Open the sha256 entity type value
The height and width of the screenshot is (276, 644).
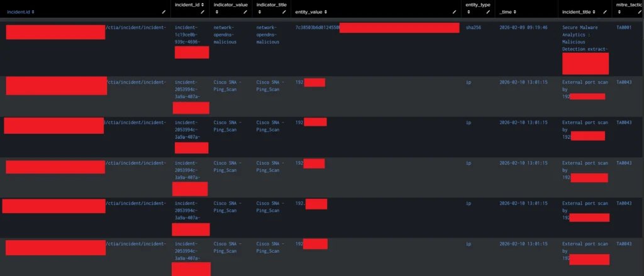[x=473, y=28]
